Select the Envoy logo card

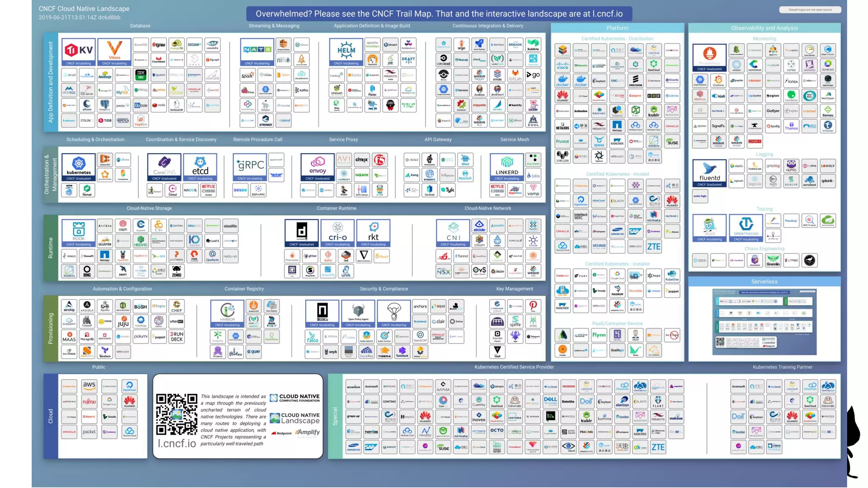click(x=317, y=167)
